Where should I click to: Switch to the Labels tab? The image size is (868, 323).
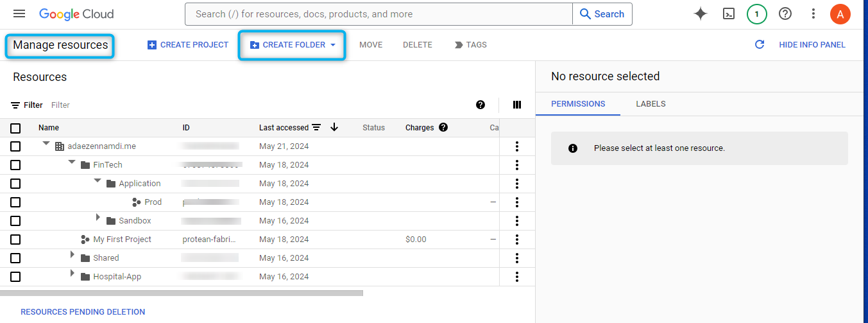click(651, 104)
